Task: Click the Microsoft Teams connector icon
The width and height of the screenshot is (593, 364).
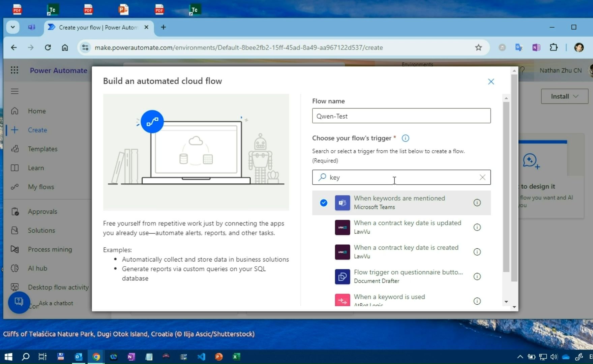Action: (x=342, y=203)
